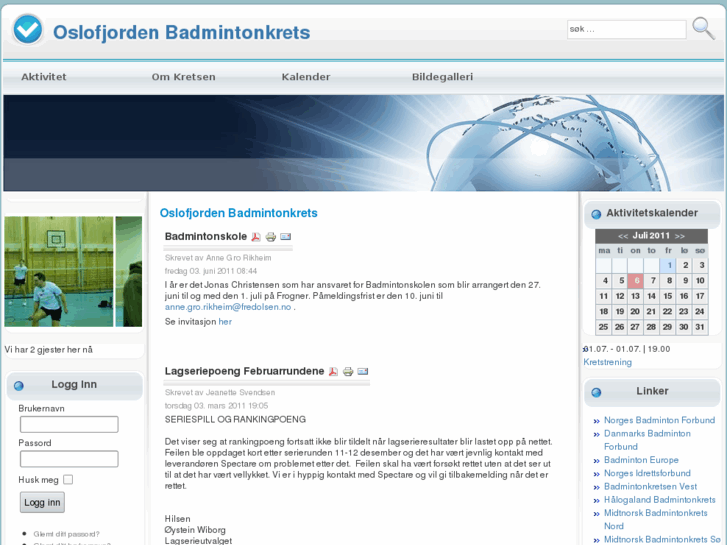Click print icon for Badmintonskole article
Viewport: 727px width, 545px height.
pos(271,237)
